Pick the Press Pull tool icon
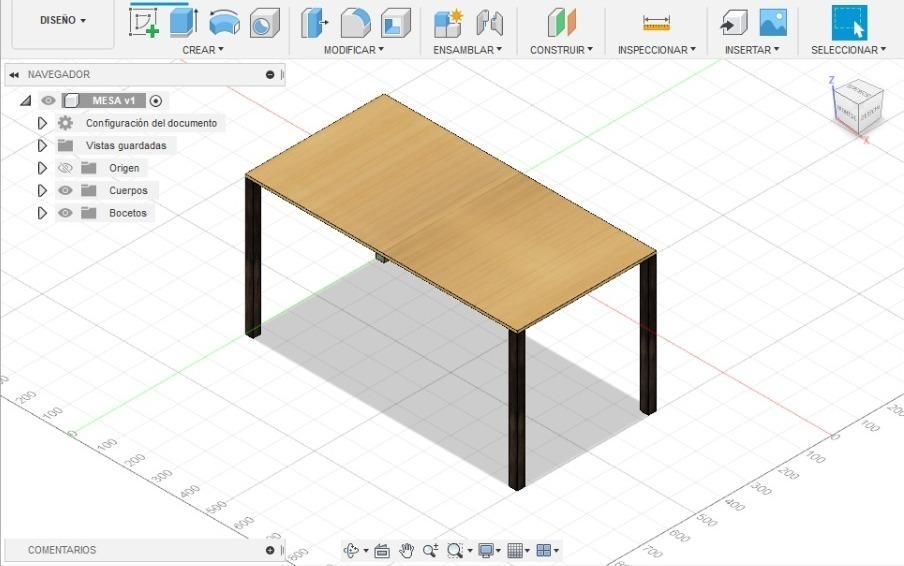The height and width of the screenshot is (566, 904). 315,23
